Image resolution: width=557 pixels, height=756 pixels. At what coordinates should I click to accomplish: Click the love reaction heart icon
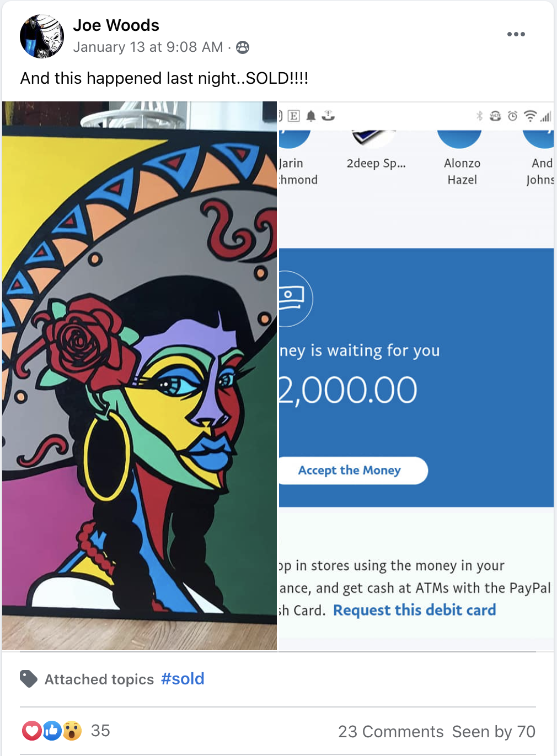pyautogui.click(x=31, y=731)
